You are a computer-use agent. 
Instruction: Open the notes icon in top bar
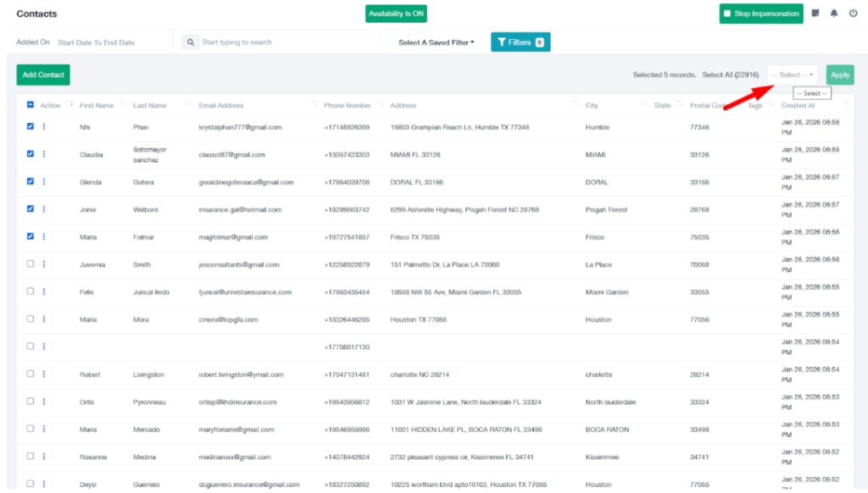(x=815, y=14)
